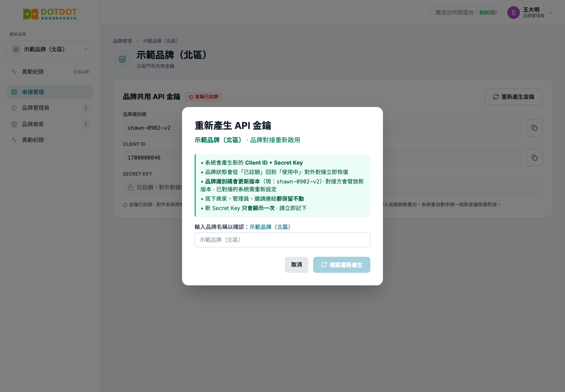Open the 王大明 user menu chevron
The height and width of the screenshot is (392, 565).
pos(551,13)
